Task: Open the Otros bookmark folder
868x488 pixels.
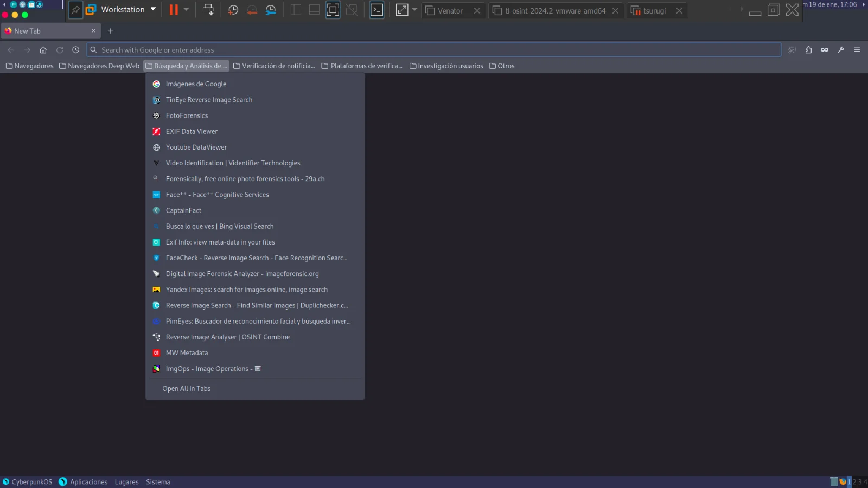Action: [502, 66]
